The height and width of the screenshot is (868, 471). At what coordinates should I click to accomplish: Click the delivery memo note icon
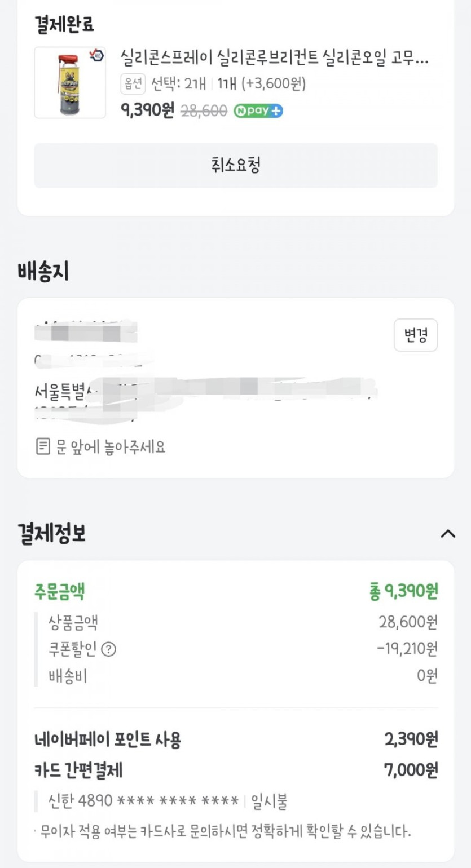[42, 448]
